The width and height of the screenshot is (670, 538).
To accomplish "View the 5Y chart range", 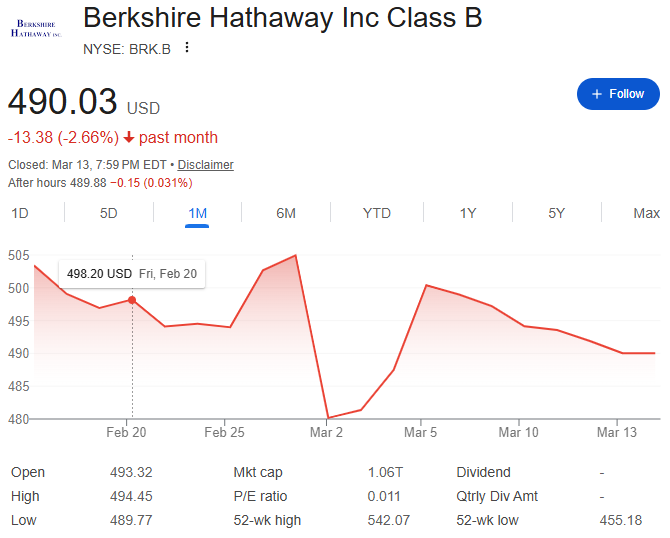I will tap(557, 213).
